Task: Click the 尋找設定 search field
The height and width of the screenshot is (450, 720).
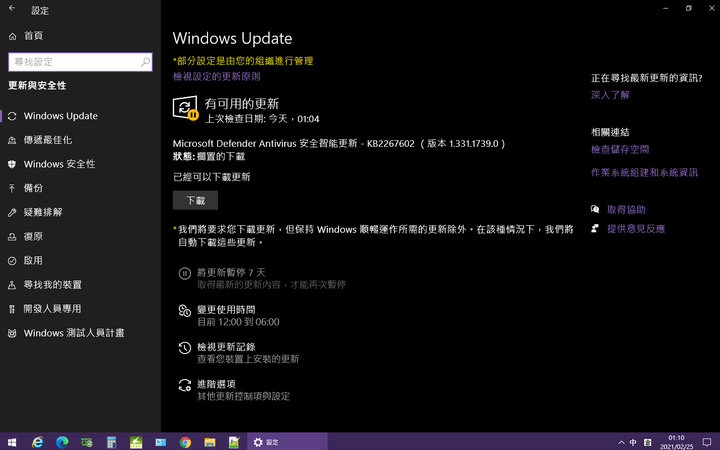Action: 80,62
